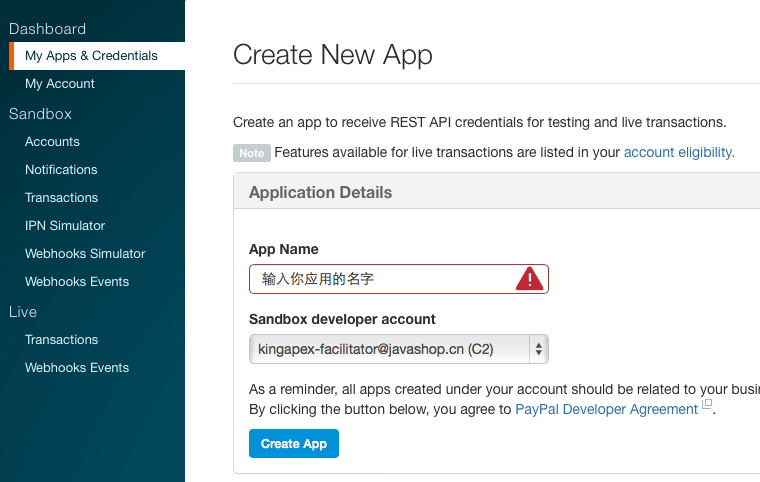Click the Sandbox section heading
Viewport: 760px width, 482px height.
[40, 114]
